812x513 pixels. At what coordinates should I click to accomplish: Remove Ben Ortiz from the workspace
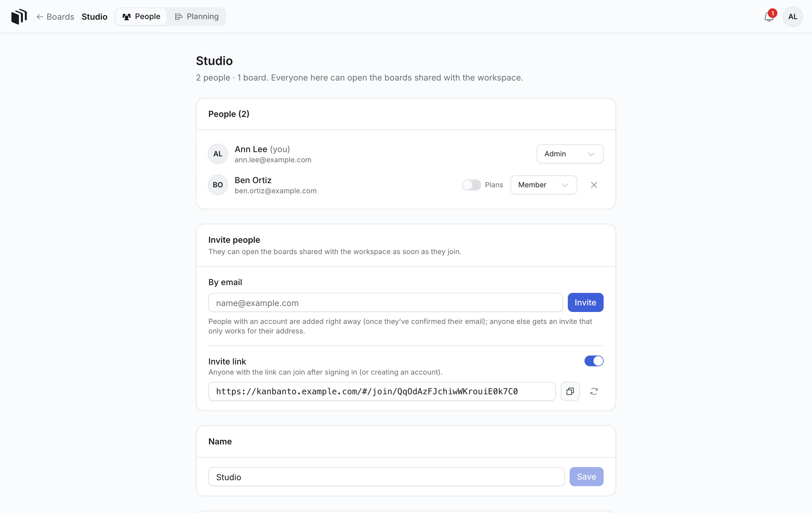(594, 185)
